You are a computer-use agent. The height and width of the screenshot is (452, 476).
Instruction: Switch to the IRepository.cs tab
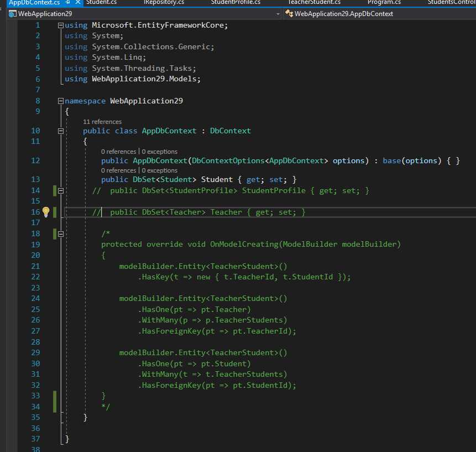coord(164,3)
